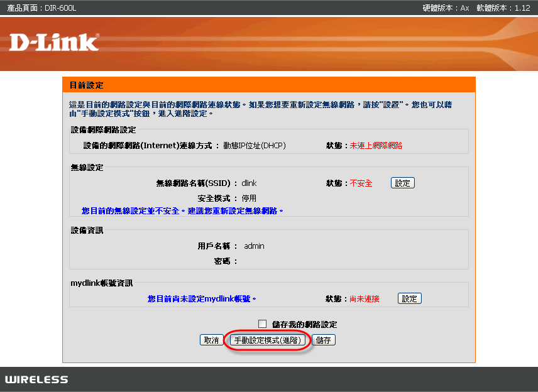Click 動態IP位址(DHCP) connection type text
The height and width of the screenshot is (392, 538).
[x=255, y=145]
